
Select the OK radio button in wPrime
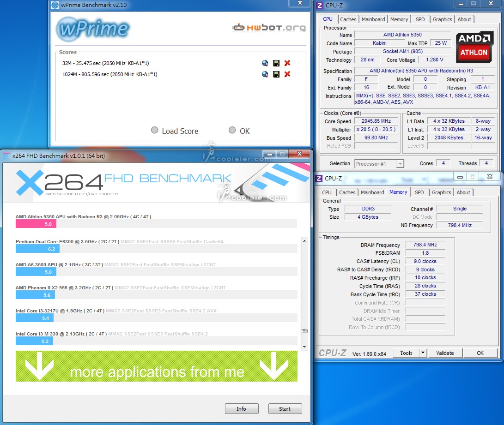click(x=232, y=131)
